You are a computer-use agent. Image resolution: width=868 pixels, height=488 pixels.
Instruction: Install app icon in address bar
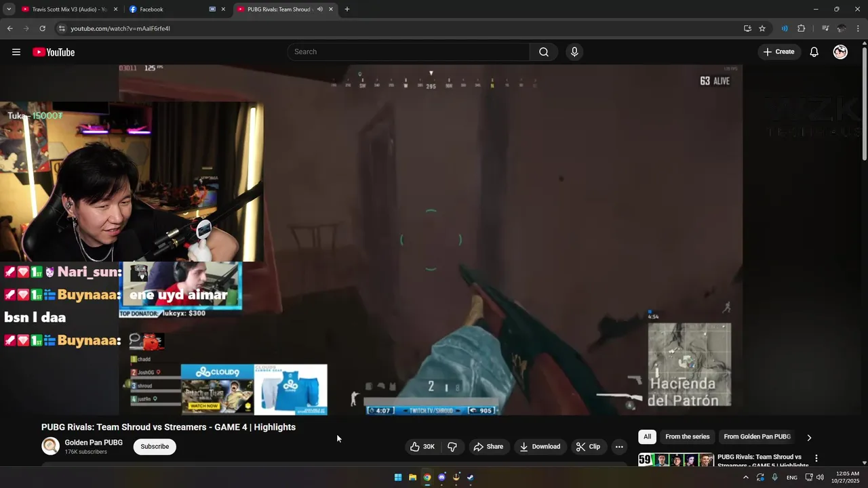pos(747,28)
